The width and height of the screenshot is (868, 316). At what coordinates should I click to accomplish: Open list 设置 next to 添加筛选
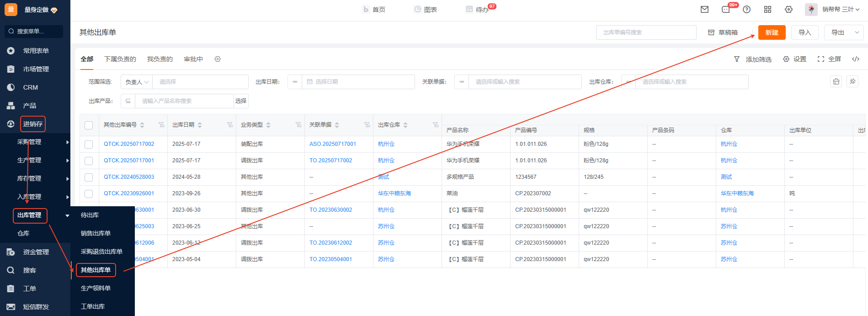795,59
